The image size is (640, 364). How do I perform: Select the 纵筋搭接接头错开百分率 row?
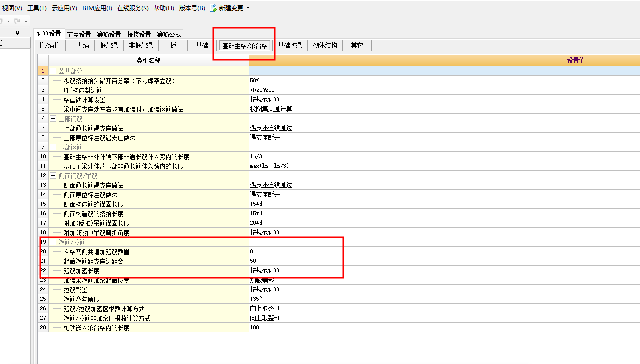point(339,80)
